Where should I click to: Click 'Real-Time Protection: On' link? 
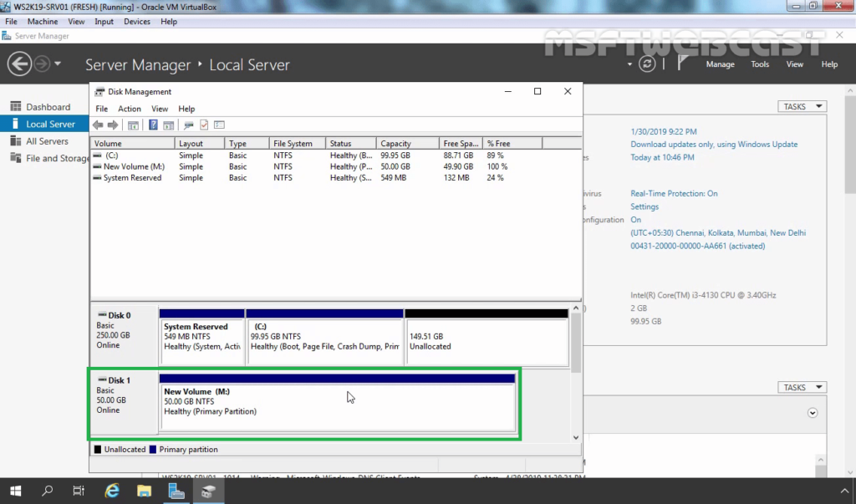click(674, 193)
